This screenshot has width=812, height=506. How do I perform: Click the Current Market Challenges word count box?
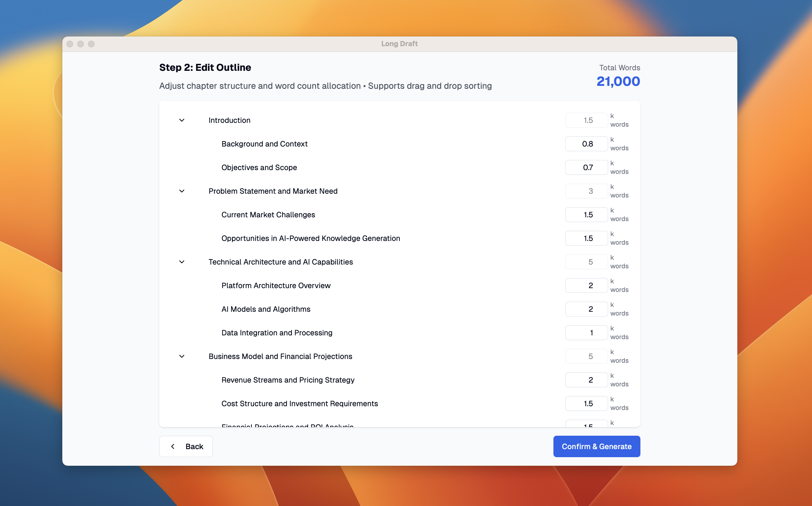[x=586, y=214]
